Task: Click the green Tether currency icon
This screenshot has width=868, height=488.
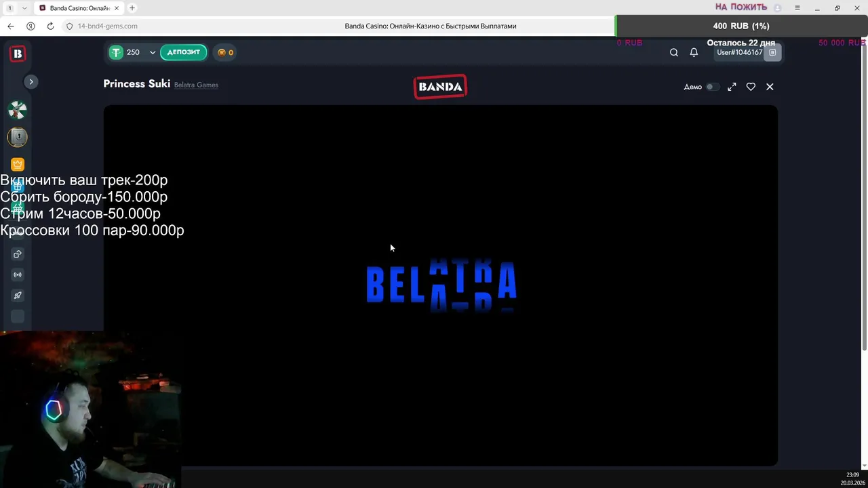Action: (x=116, y=52)
